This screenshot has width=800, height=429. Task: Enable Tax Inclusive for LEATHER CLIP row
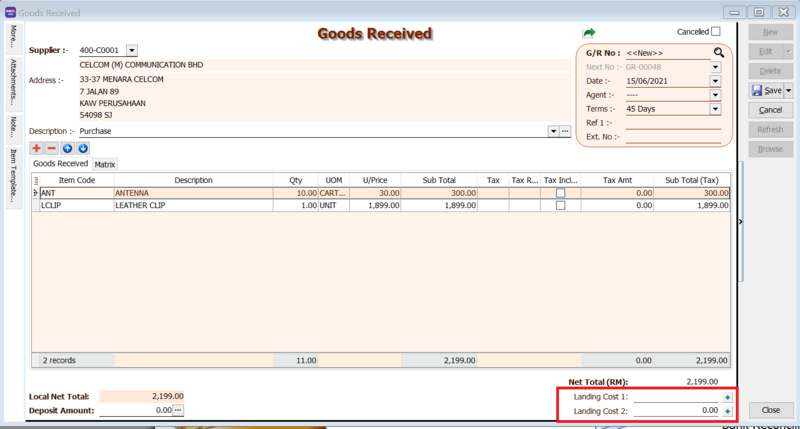point(560,205)
